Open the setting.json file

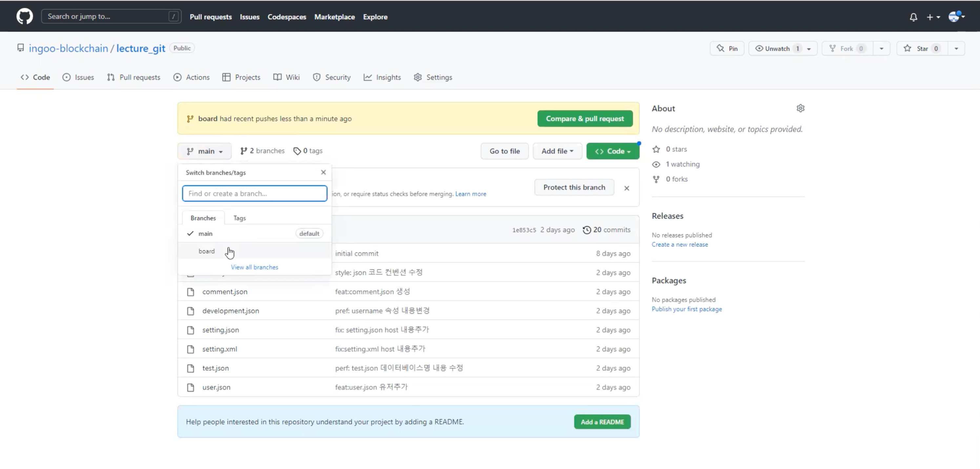tap(220, 330)
